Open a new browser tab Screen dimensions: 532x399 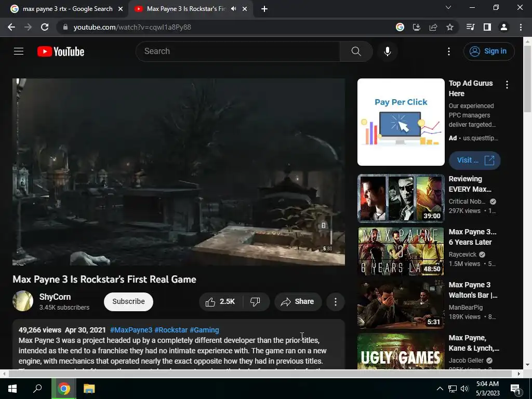pos(264,9)
